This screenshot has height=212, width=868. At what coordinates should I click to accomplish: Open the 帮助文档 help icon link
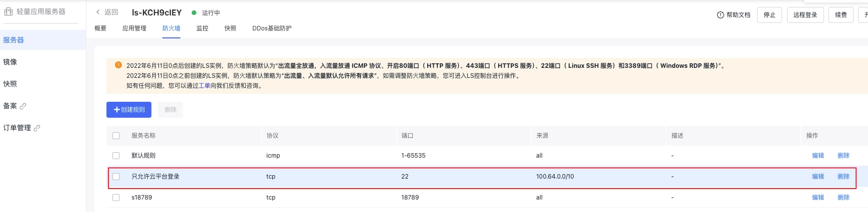coord(720,15)
